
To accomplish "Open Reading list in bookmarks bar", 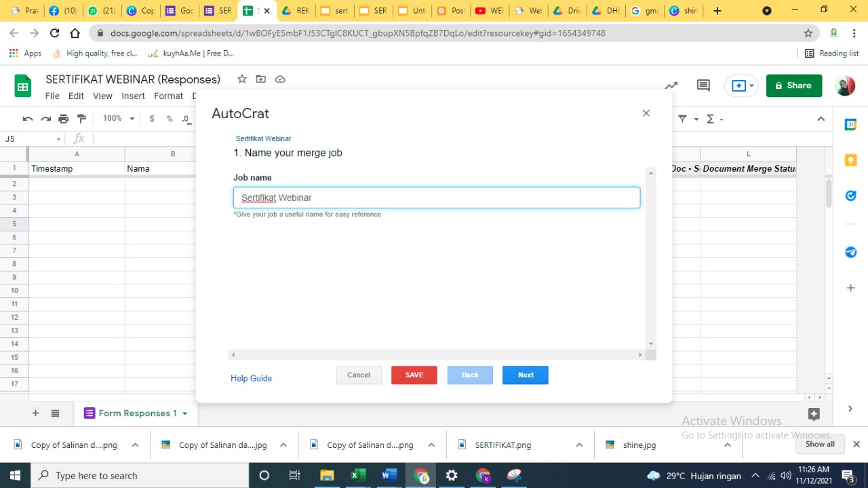I will tap(831, 54).
